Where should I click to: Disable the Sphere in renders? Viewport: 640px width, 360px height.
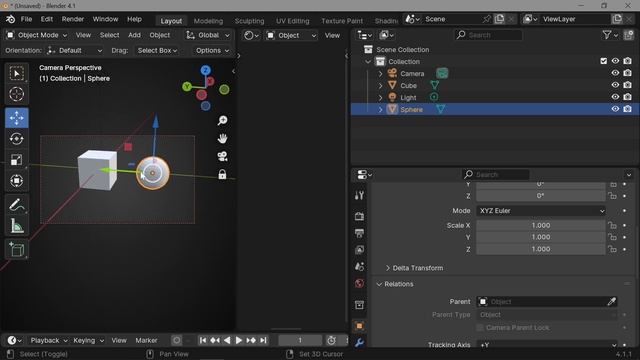pyautogui.click(x=628, y=109)
